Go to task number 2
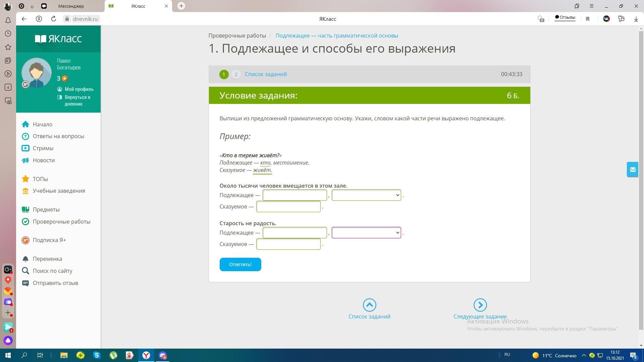Image resolution: width=644 pixels, height=362 pixels. pos(236,74)
